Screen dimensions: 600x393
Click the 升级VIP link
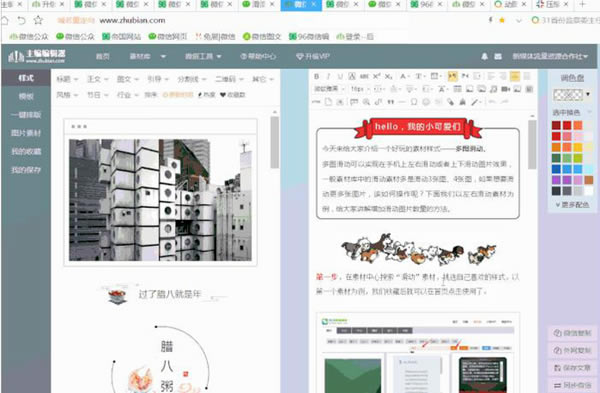(x=313, y=56)
